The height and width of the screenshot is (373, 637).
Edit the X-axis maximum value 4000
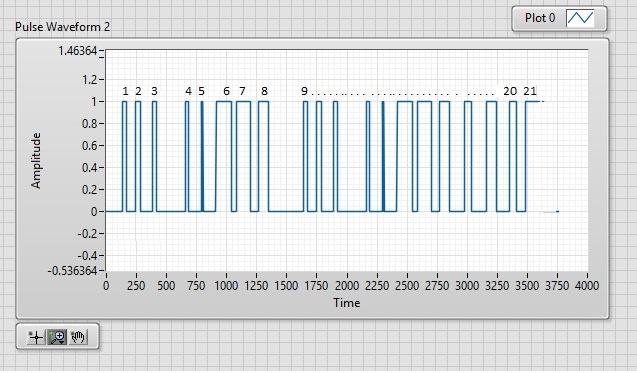pos(587,286)
